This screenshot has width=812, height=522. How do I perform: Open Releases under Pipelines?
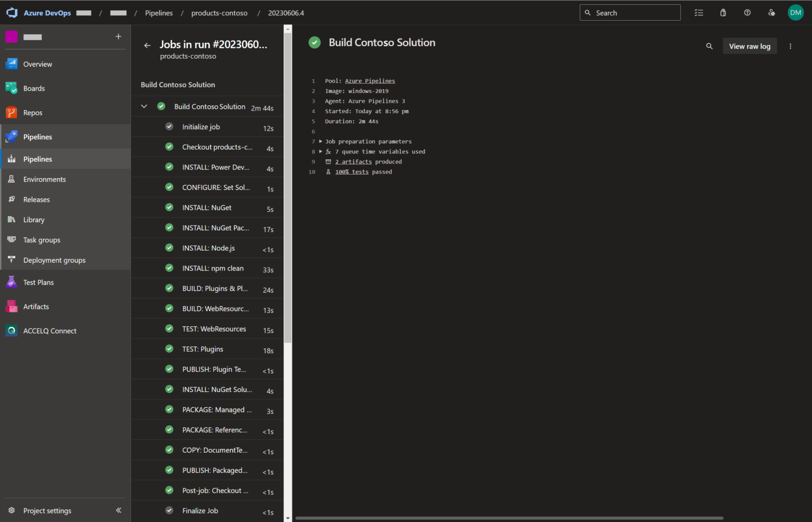tap(66, 199)
